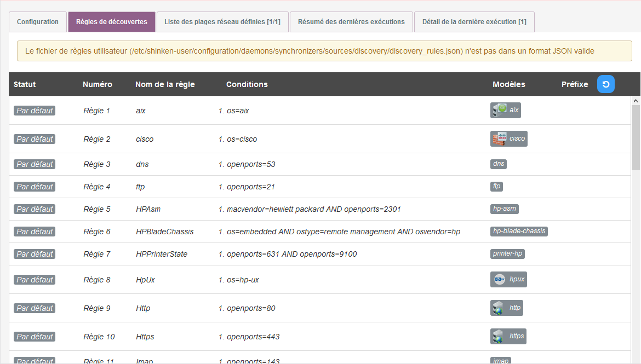Click the hp-blade-chassis model tag
This screenshot has height=364, width=641.
pos(519,232)
